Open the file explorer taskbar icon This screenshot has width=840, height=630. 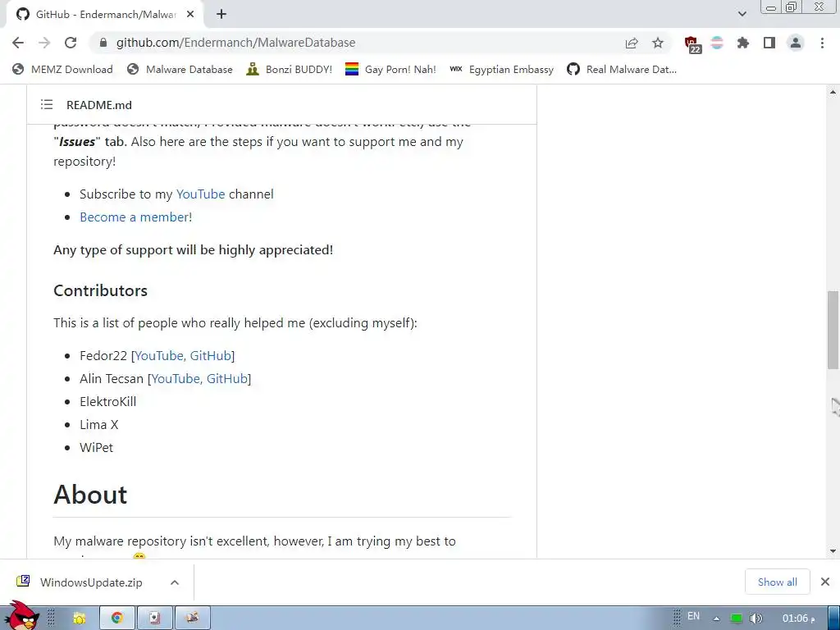pos(80,619)
